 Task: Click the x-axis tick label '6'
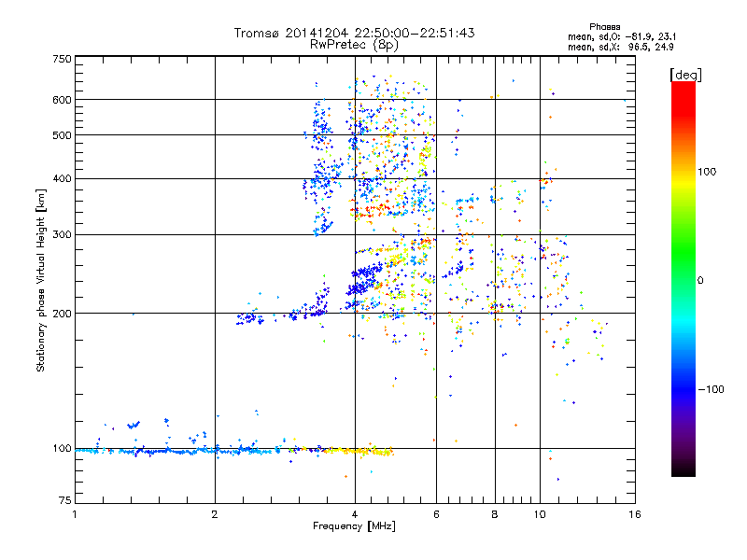[436, 514]
